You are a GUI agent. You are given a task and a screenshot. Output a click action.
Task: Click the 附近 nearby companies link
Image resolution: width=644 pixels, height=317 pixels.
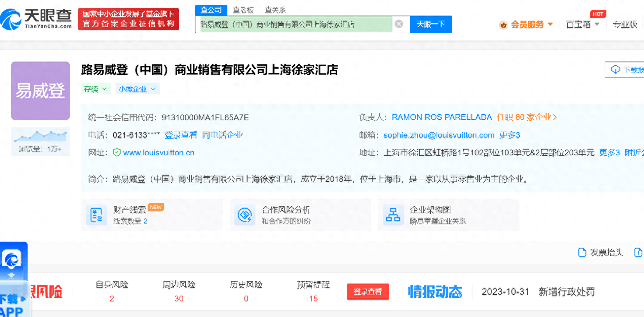coord(634,153)
